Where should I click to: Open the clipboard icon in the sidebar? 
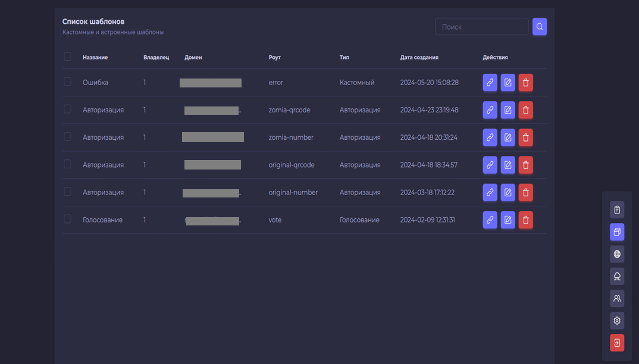(x=617, y=210)
